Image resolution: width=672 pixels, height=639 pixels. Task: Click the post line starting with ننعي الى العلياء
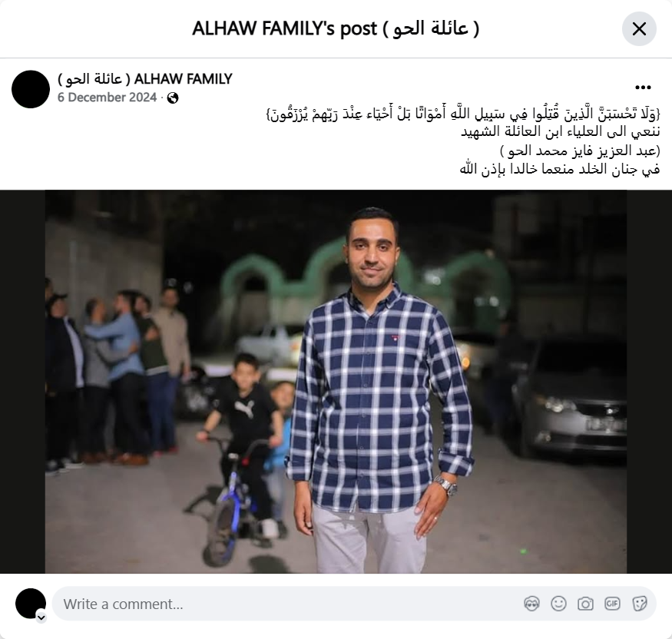561,131
